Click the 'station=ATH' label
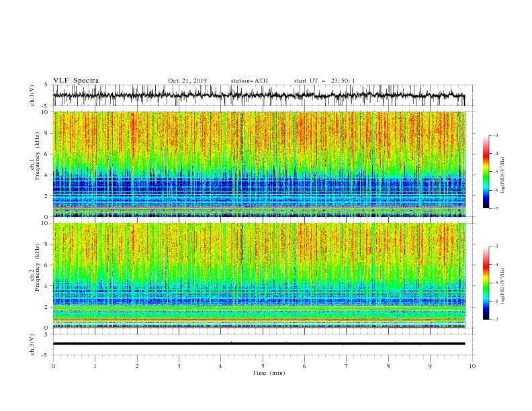This screenshot has width=532, height=411. click(249, 81)
